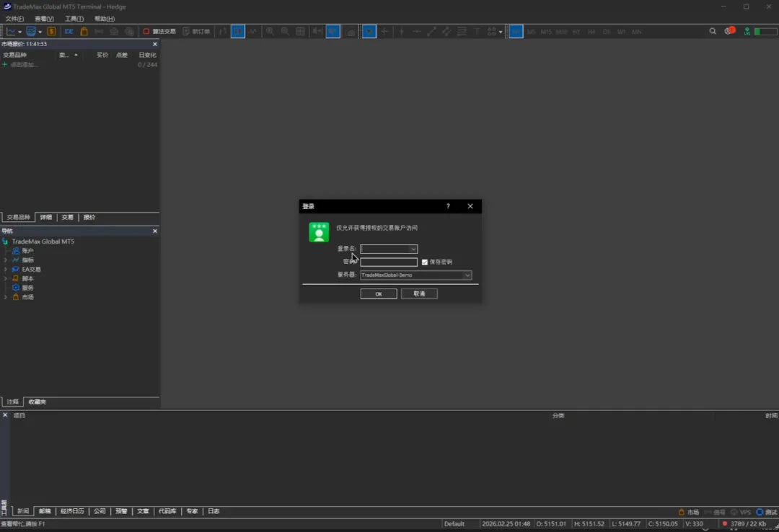The width and height of the screenshot is (779, 532).
Task: Click the green account icon in login dialog
Action: 319,232
